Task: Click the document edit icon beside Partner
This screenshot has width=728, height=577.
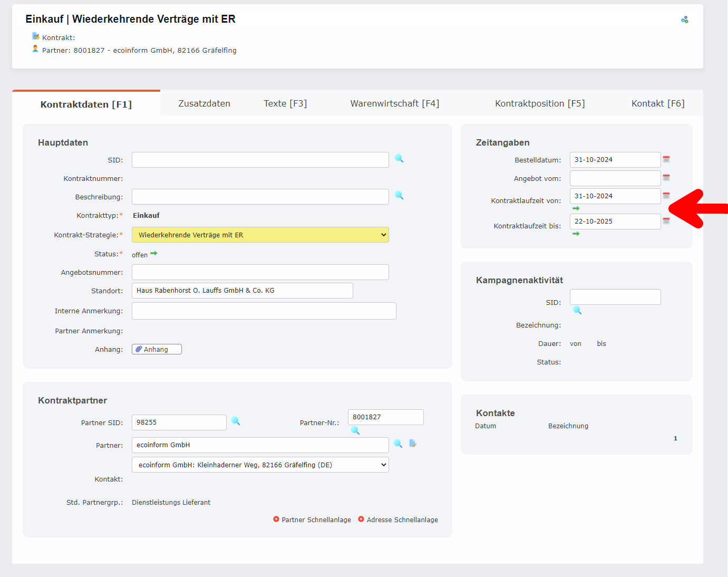Action: 413,444
